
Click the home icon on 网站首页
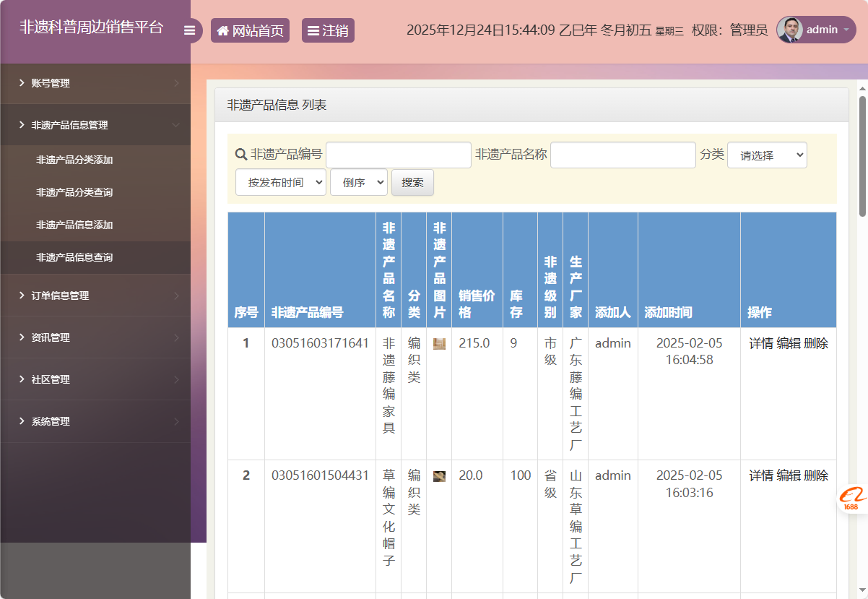tap(223, 30)
